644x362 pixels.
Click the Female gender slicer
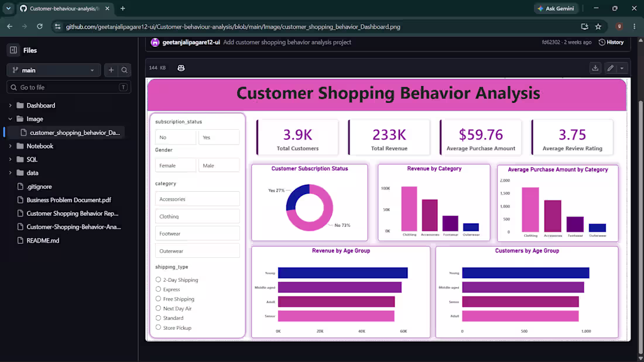click(176, 166)
